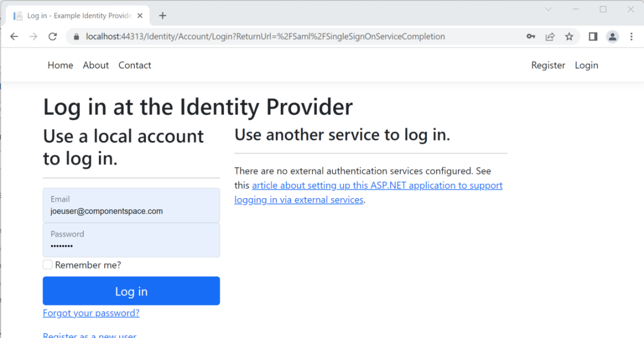Click the back navigation arrow
644x338 pixels.
pos(14,36)
